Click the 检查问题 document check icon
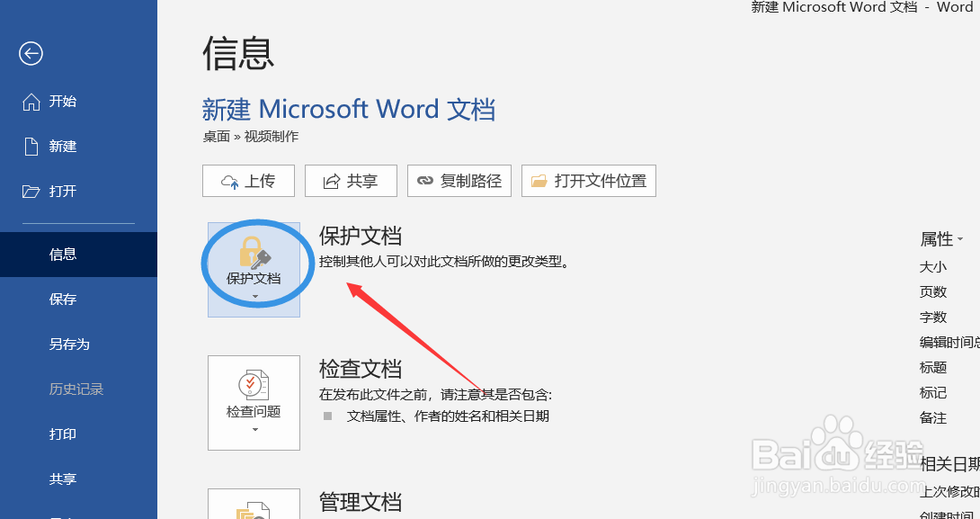Image resolution: width=980 pixels, height=519 pixels. (x=254, y=385)
